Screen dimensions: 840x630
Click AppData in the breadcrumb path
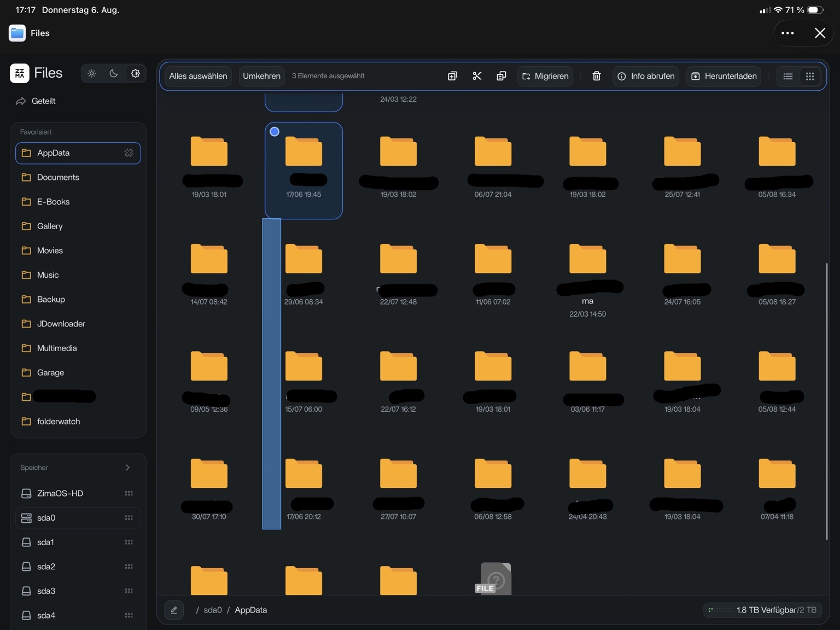click(x=251, y=610)
